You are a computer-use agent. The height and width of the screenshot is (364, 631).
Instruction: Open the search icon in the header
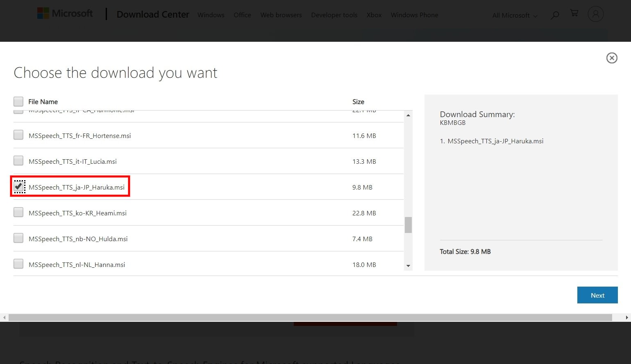555,15
